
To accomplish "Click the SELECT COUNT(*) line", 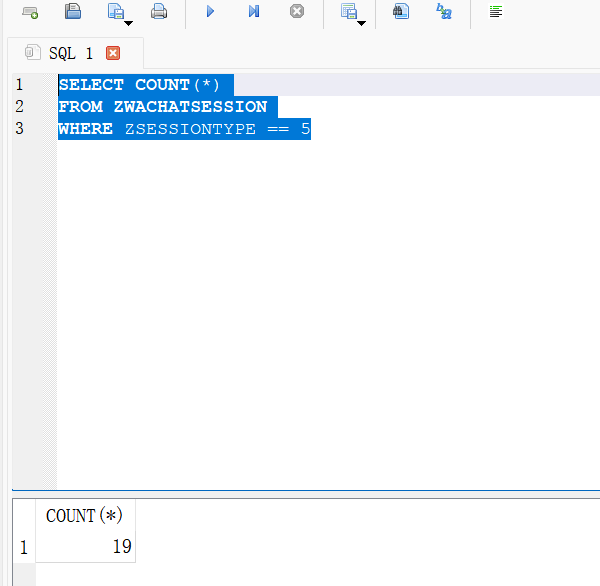I will pyautogui.click(x=139, y=85).
